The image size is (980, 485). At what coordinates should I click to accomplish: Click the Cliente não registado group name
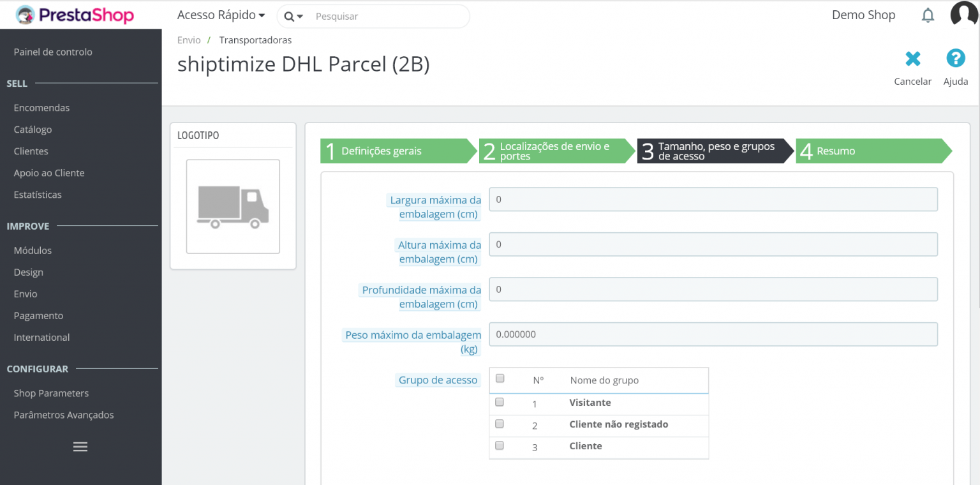tap(619, 424)
